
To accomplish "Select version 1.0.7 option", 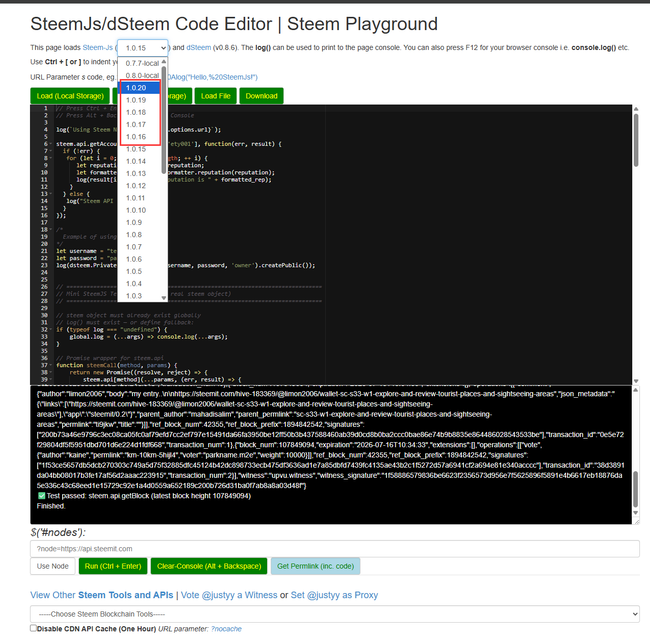I will point(139,247).
